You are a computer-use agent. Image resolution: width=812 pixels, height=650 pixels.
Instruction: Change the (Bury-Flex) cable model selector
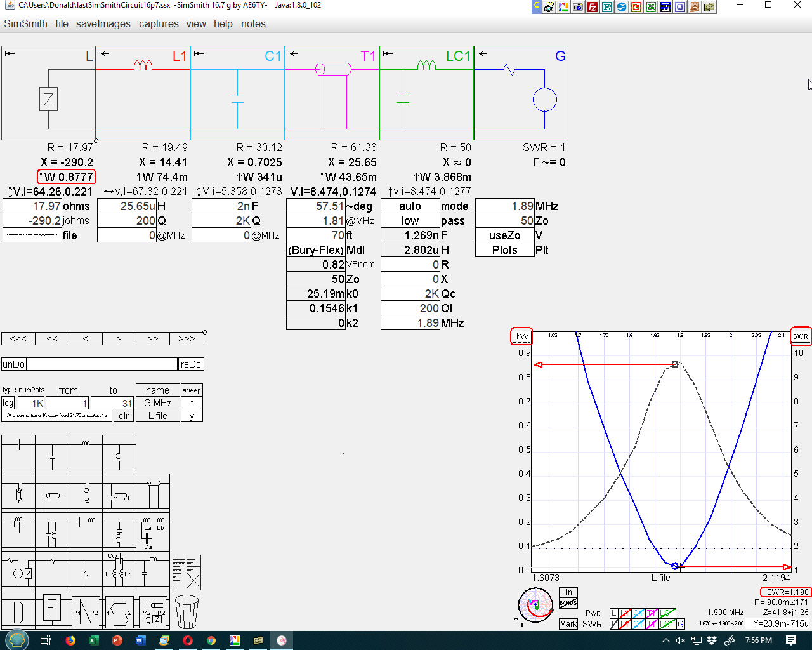tap(316, 250)
